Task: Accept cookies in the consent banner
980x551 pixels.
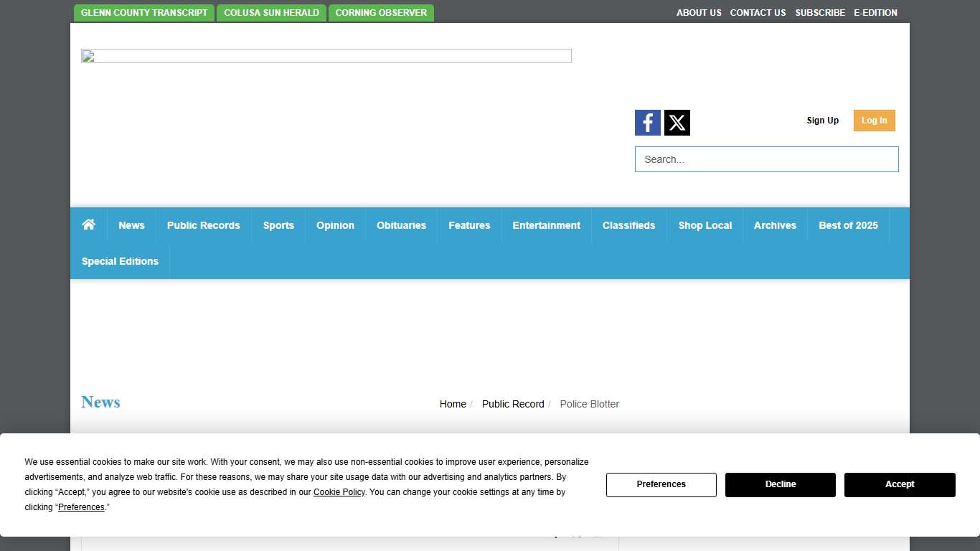Action: point(899,484)
